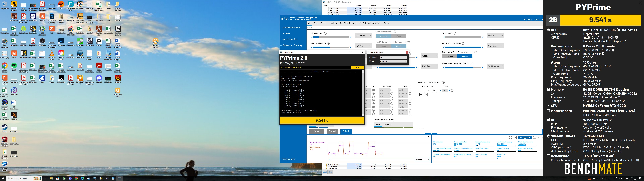Click the graph wrench settings icon

click(x=429, y=137)
